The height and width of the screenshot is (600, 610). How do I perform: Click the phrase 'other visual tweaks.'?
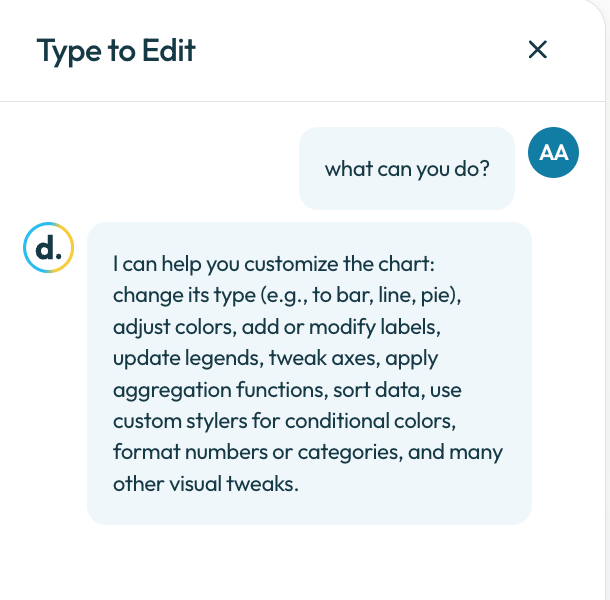click(x=206, y=484)
